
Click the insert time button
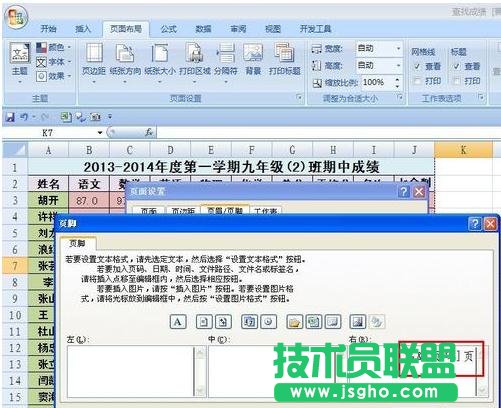coord(268,322)
